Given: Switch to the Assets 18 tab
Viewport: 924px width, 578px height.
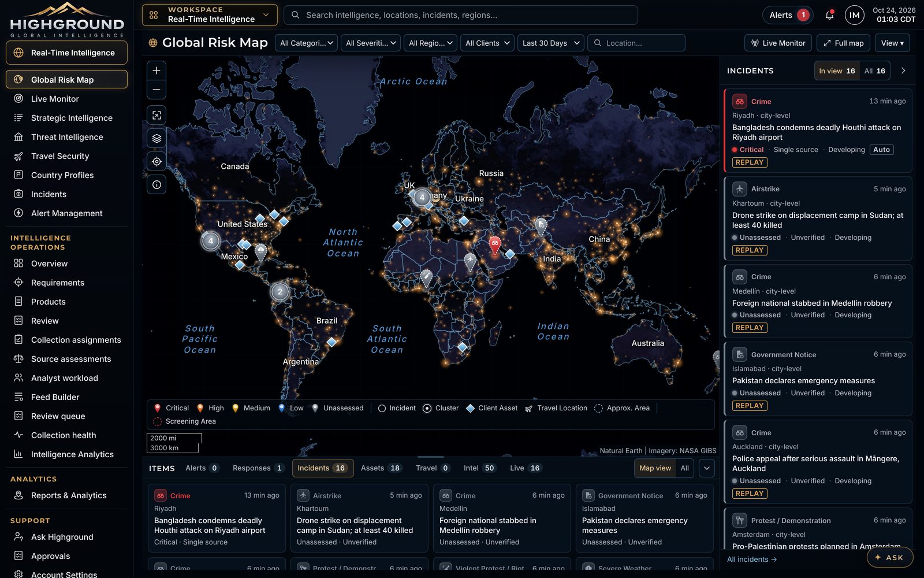Looking at the screenshot, I should pyautogui.click(x=381, y=468).
